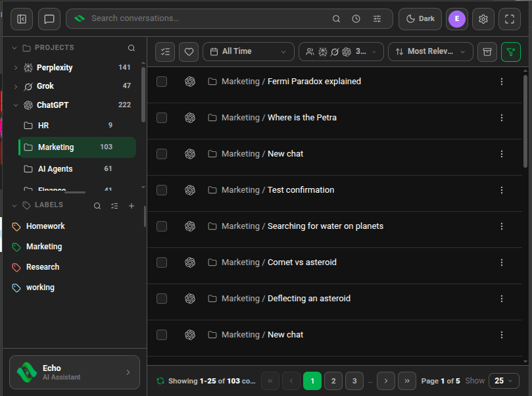Open the platform filter dropdown

coord(341,51)
